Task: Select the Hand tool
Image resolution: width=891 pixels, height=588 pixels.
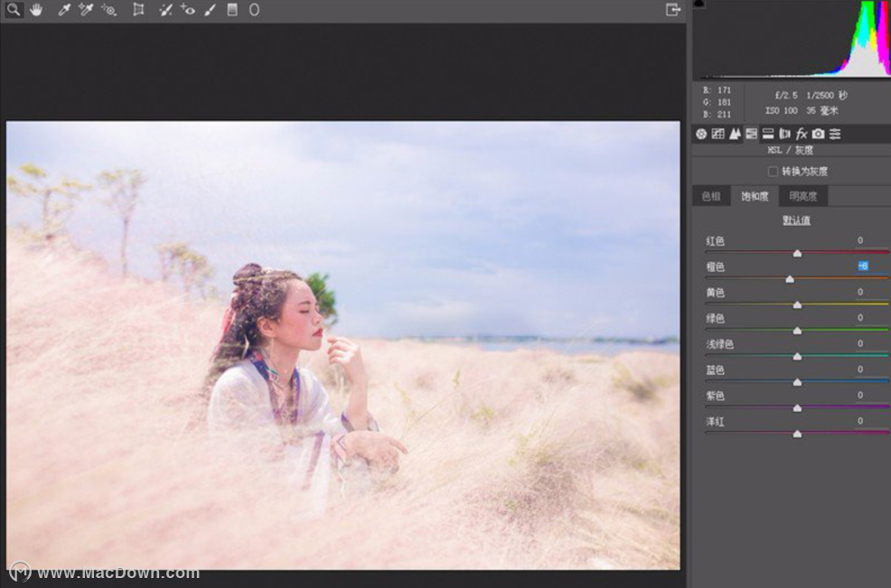Action: tap(36, 10)
